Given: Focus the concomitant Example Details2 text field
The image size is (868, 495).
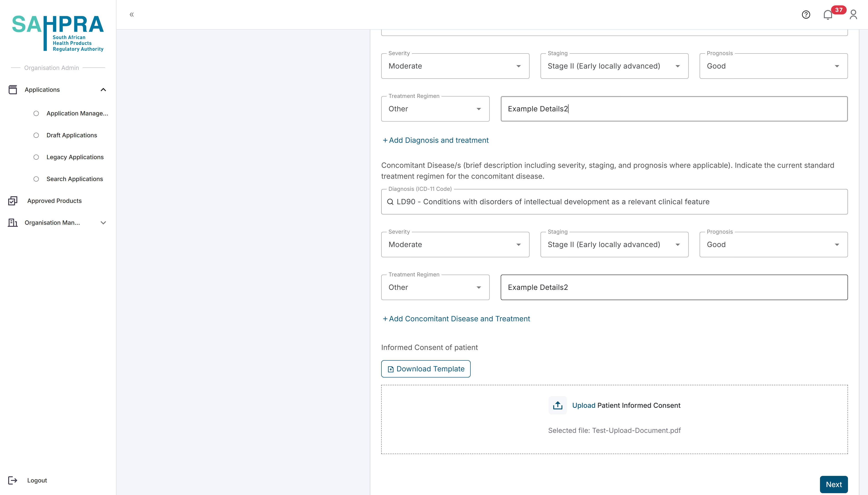Looking at the screenshot, I should pyautogui.click(x=674, y=287).
